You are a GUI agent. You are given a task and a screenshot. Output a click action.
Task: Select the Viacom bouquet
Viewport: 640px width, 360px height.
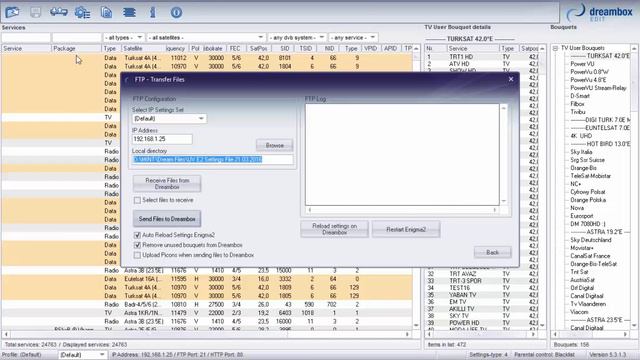579,312
